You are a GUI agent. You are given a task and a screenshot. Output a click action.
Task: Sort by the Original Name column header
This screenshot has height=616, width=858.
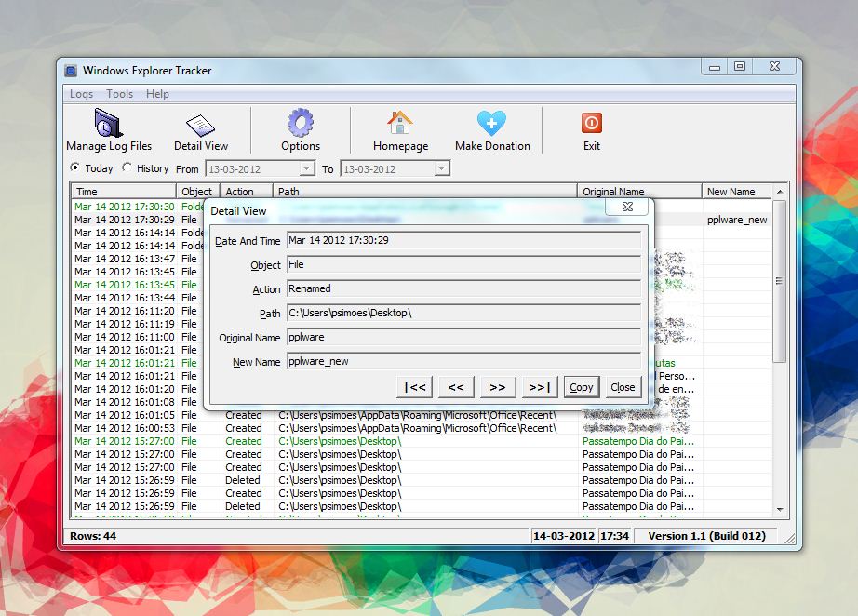click(x=639, y=192)
